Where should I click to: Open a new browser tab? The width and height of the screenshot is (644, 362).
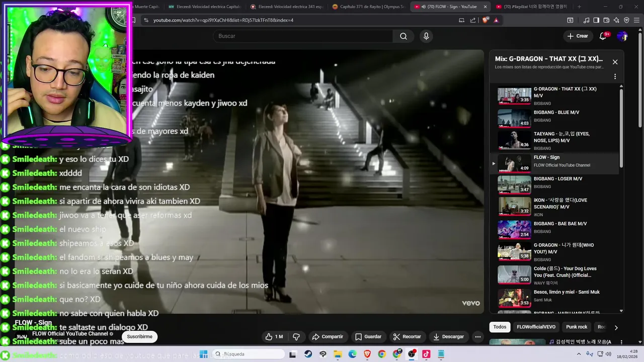click(x=579, y=7)
